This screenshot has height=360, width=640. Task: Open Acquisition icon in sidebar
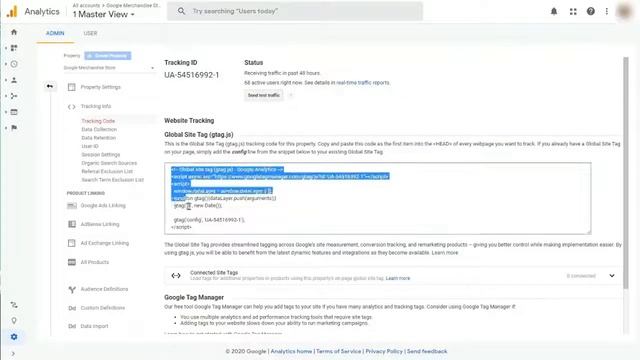(x=14, y=96)
